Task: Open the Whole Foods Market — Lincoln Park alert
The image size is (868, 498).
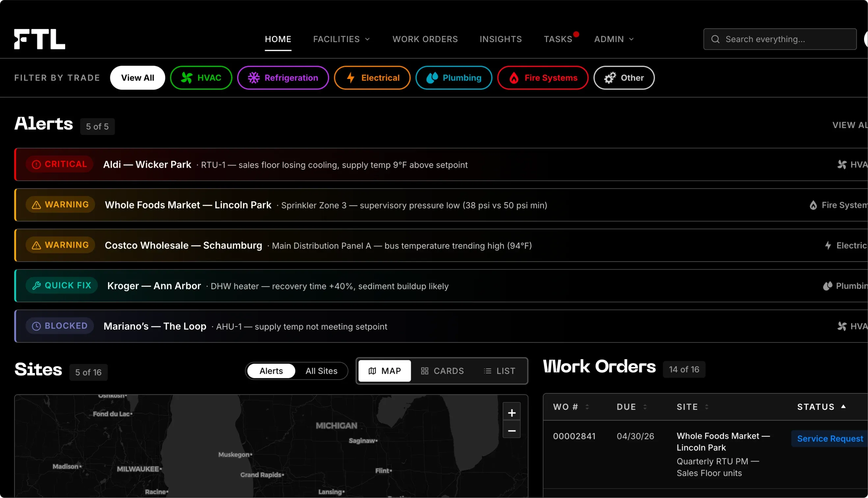Action: coord(441,205)
